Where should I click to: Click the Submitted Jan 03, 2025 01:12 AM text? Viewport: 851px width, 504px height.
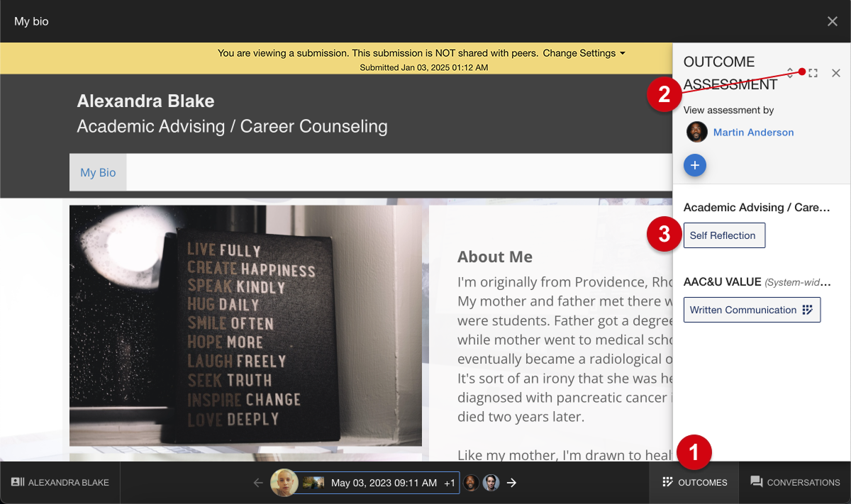point(423,67)
